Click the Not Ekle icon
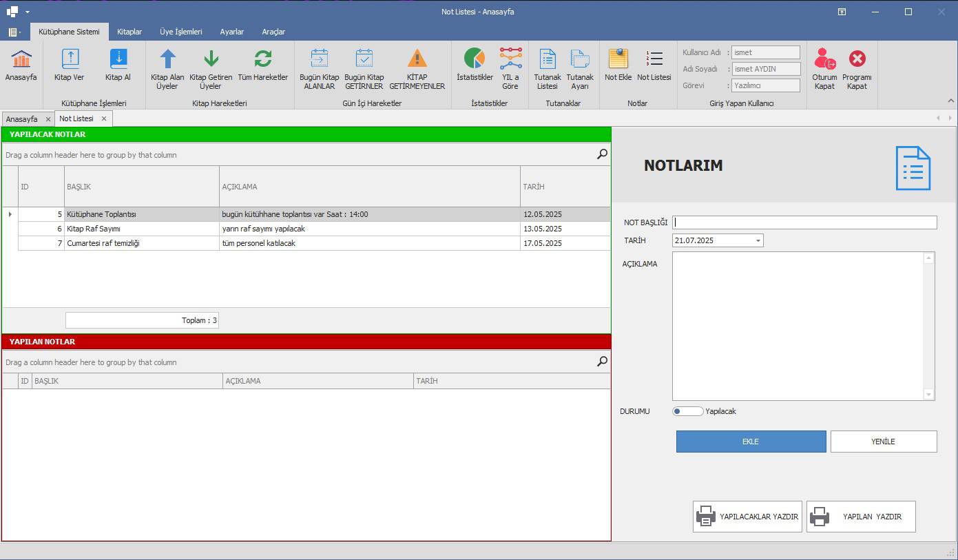The width and height of the screenshot is (958, 560). tap(618, 60)
